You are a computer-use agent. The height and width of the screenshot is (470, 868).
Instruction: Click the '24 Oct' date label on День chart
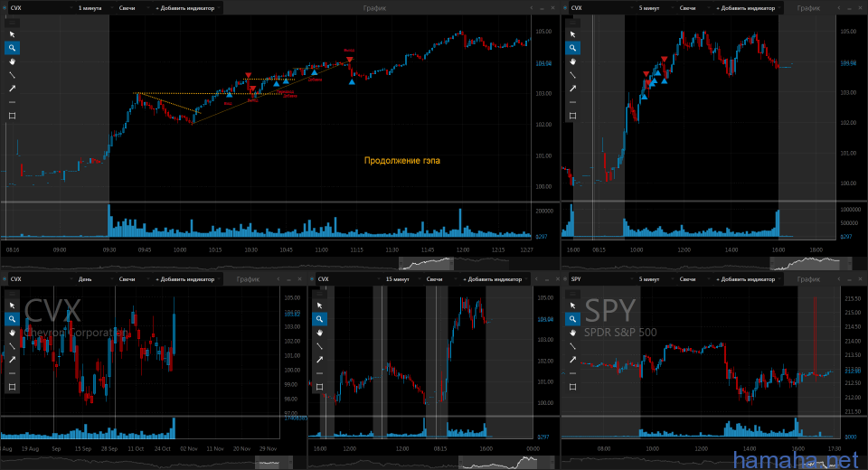pos(162,449)
